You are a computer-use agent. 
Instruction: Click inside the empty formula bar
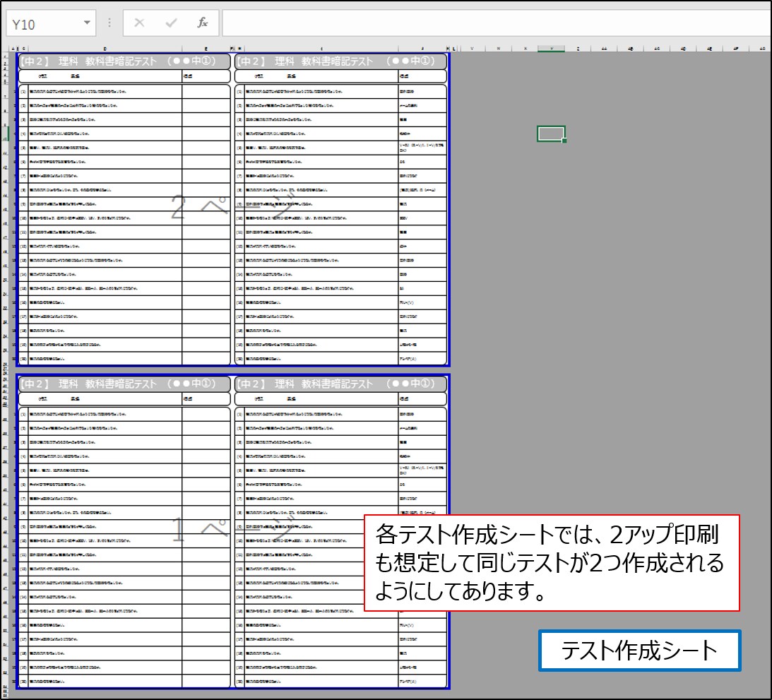[497, 23]
